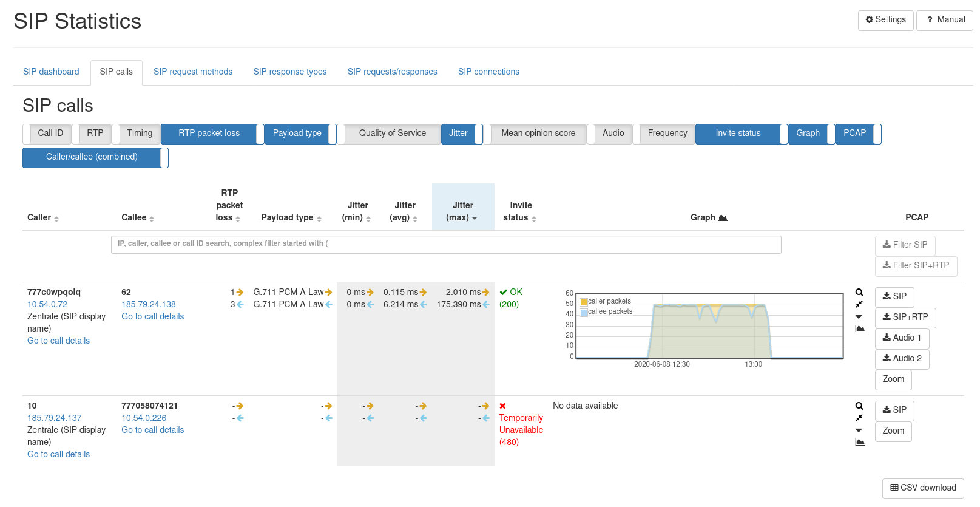Enable Mean opinion score column
The width and height of the screenshot is (980, 507).
[x=535, y=134]
